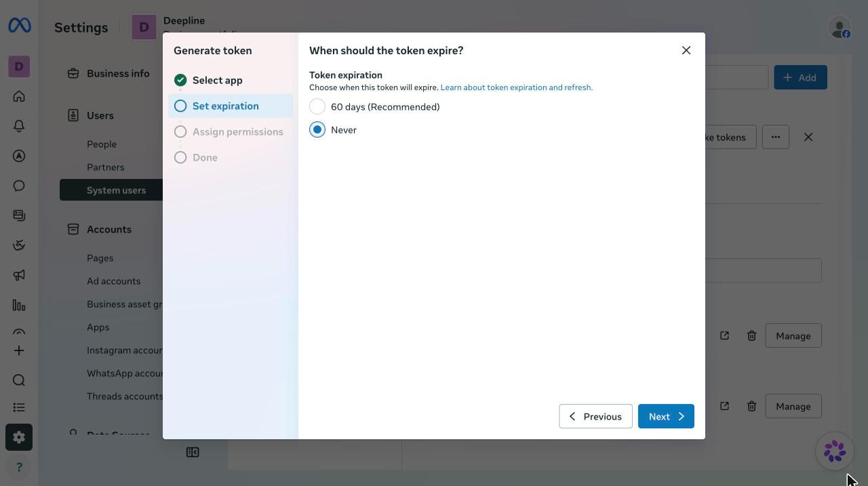The width and height of the screenshot is (868, 486).
Task: Open Help question mark icon
Action: [x=19, y=467]
